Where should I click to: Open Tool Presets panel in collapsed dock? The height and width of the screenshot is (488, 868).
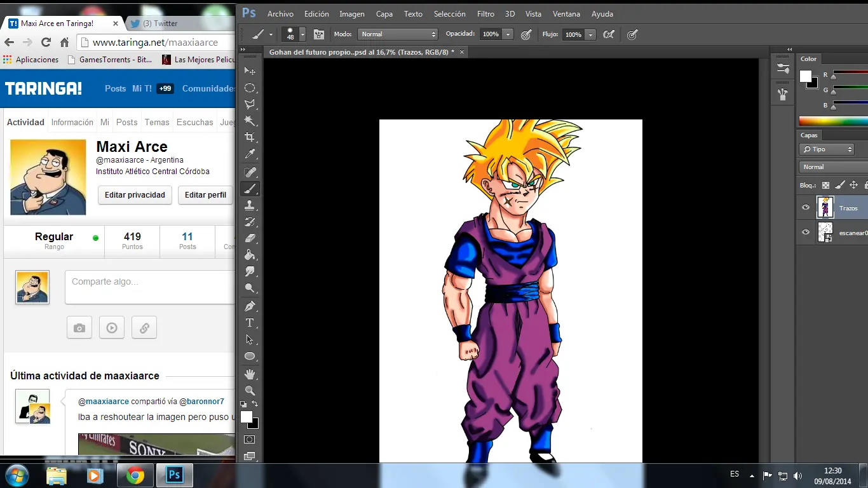[782, 95]
